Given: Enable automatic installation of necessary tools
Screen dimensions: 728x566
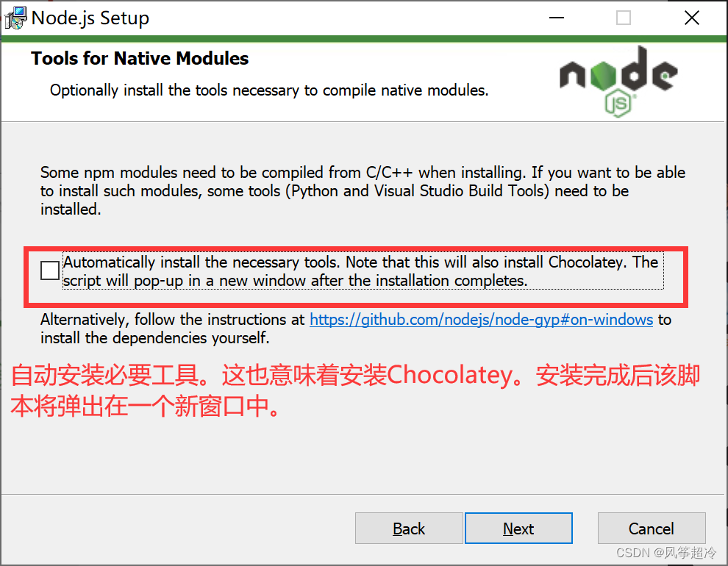Looking at the screenshot, I should click(50, 271).
